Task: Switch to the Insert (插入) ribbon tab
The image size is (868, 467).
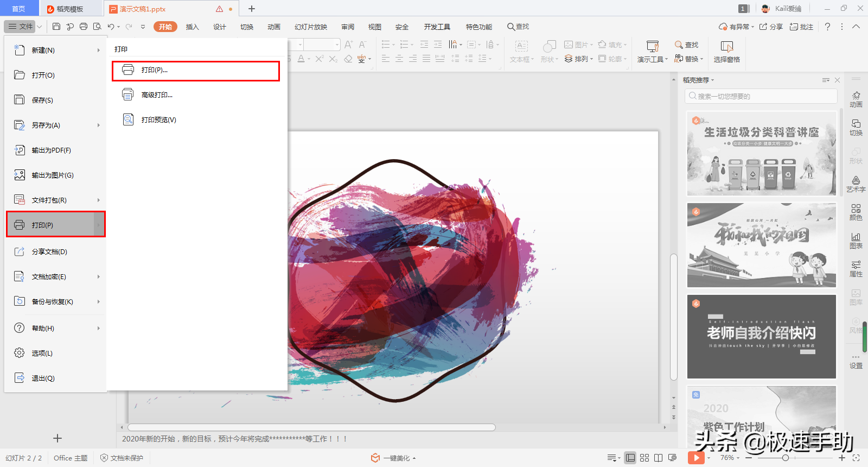Action: point(192,27)
